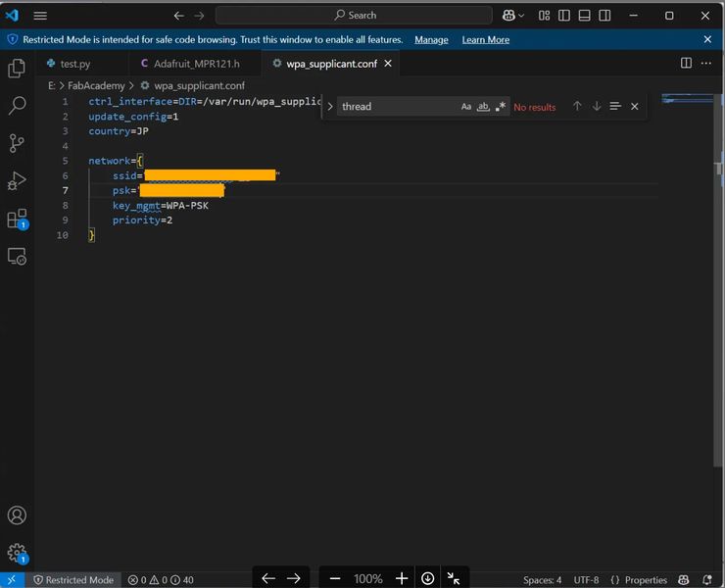Screen dimensions: 725x588
Task: Go to next match arrow
Action: (597, 107)
